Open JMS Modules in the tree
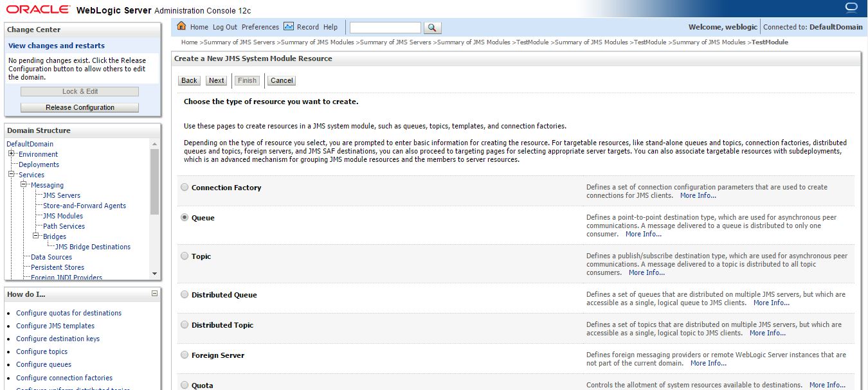868x390 pixels. 63,216
